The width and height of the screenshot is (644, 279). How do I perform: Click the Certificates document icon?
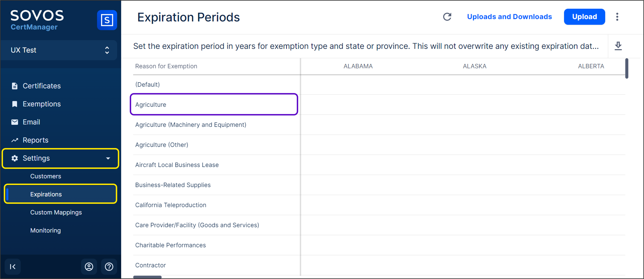pos(15,86)
